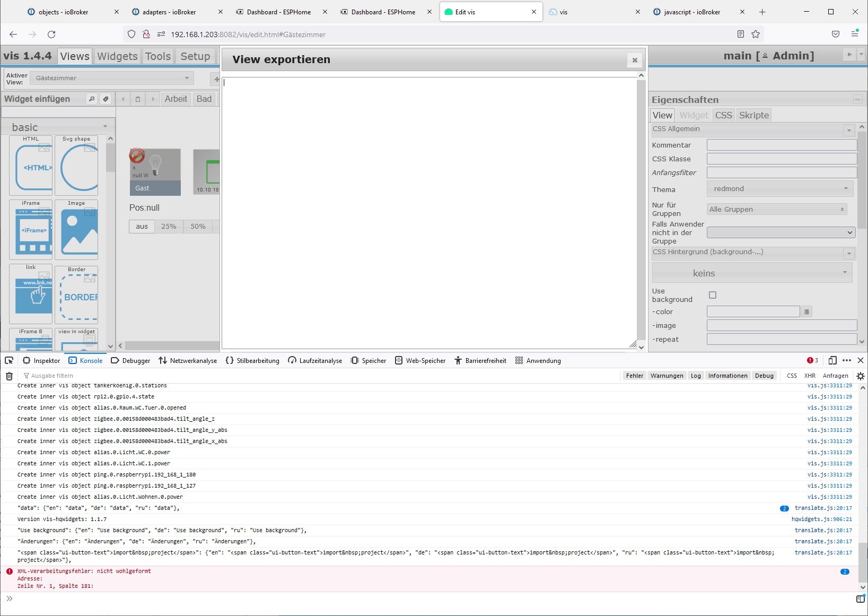The height and width of the screenshot is (616, 868).
Task: Open the Thema dropdown showing redmond
Action: 779,188
